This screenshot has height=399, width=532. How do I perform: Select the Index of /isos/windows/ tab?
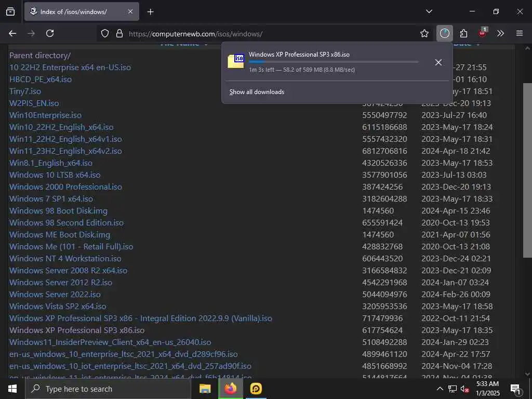tap(82, 11)
